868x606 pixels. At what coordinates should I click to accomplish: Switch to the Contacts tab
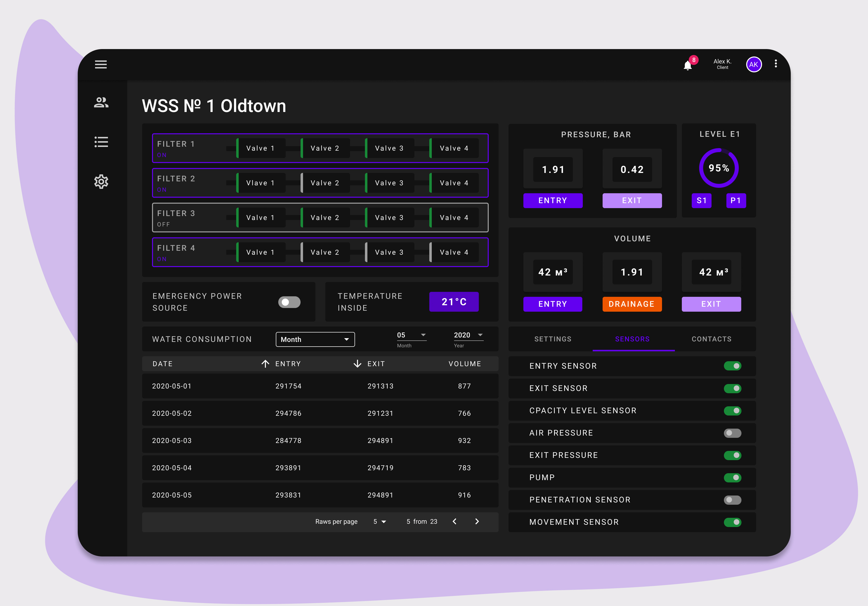coord(711,339)
